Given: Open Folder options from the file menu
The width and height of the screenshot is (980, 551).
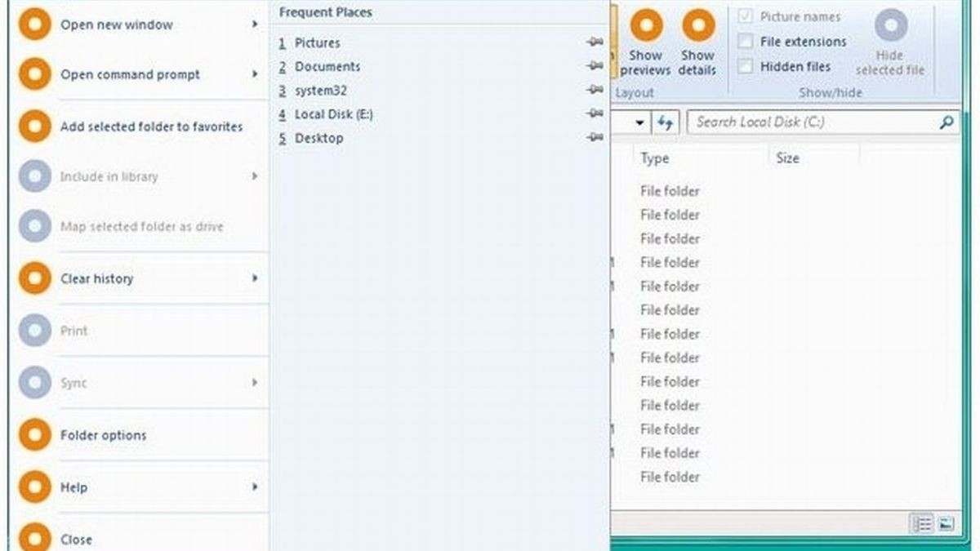Looking at the screenshot, I should 103,435.
